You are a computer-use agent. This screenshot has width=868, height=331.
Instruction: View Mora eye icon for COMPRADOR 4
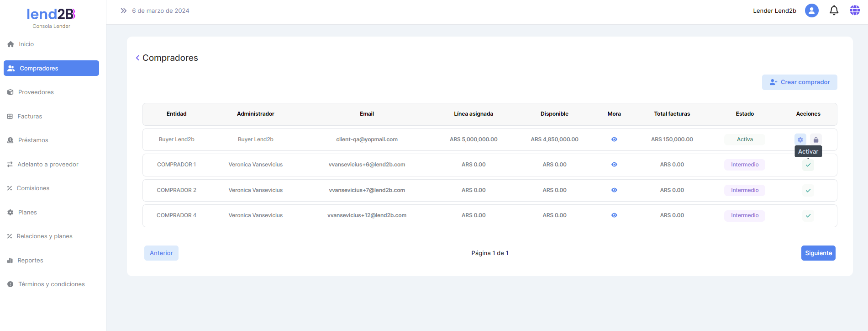tap(614, 215)
